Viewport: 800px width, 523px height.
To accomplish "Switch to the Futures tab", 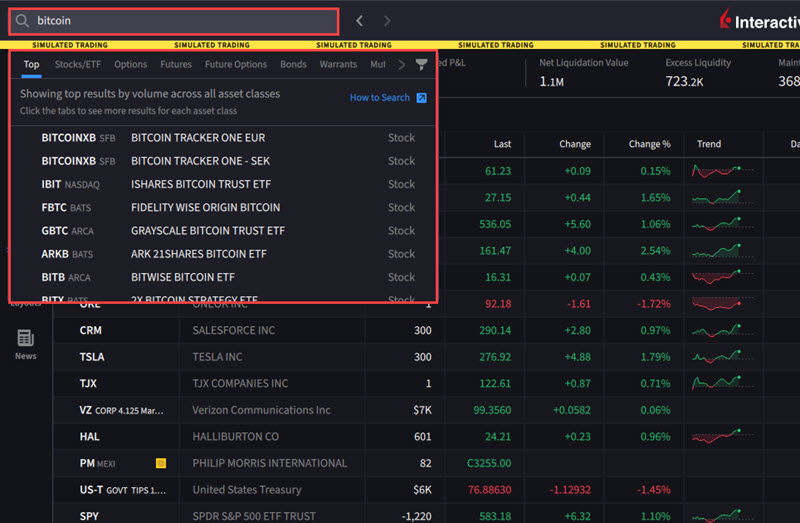I will tap(176, 65).
